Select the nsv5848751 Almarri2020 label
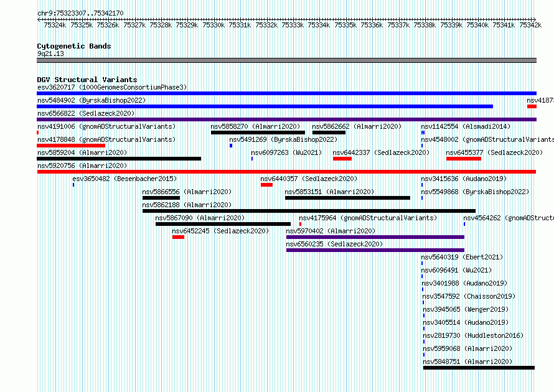The image size is (554, 392). [x=468, y=362]
